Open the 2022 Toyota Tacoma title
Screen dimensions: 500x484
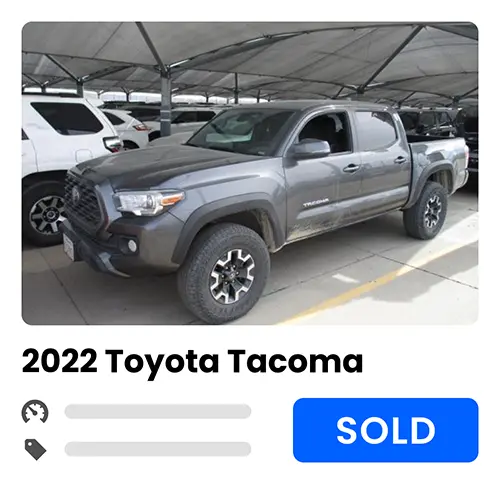[x=192, y=362]
